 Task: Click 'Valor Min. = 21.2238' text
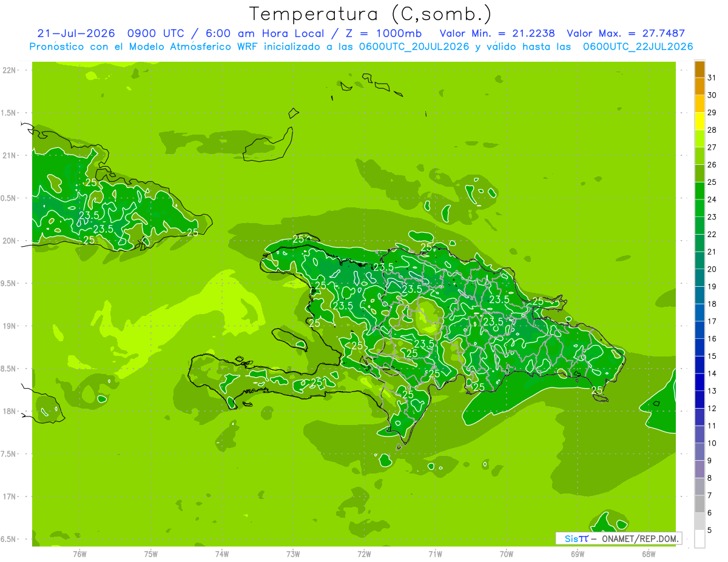coord(497,33)
